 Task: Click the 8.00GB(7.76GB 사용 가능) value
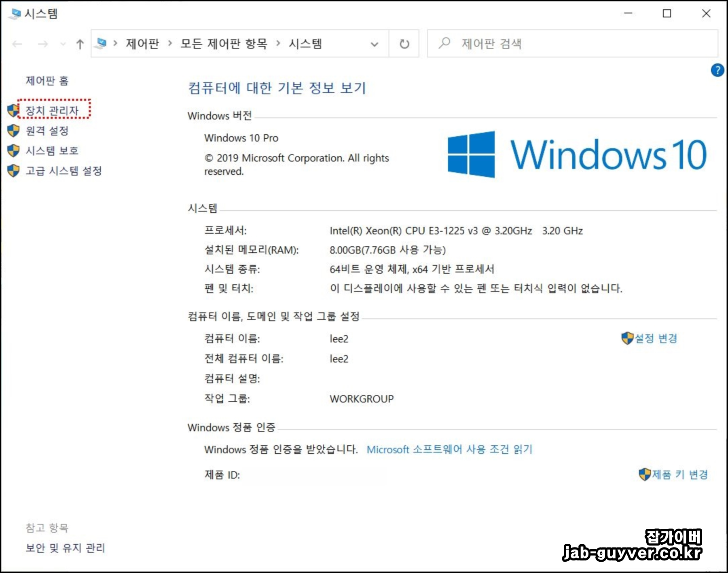(387, 250)
